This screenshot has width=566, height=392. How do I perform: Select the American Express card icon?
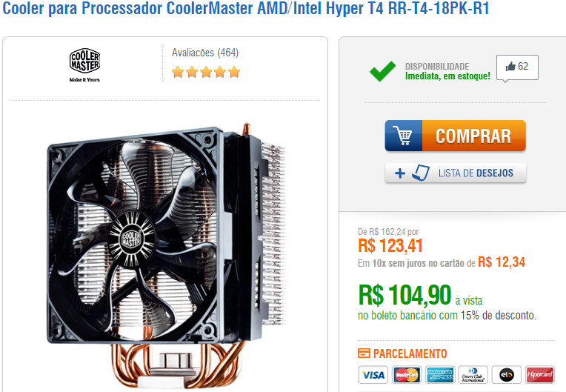click(440, 375)
